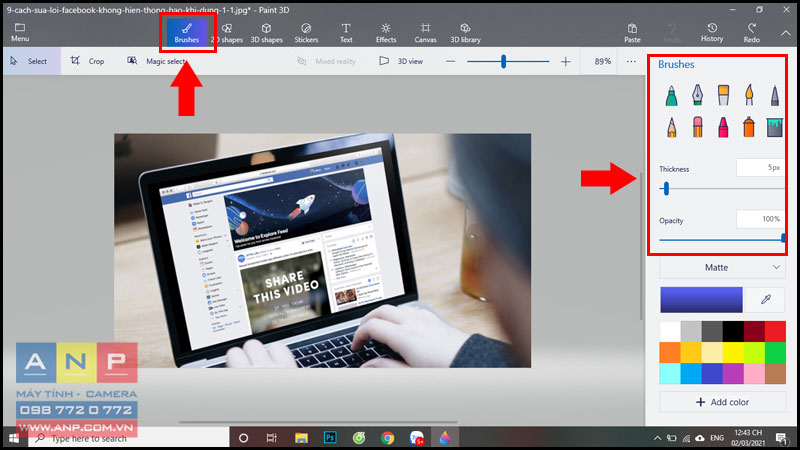Show hidden system tray icons
Image resolution: width=800 pixels, height=450 pixels.
tap(657, 438)
